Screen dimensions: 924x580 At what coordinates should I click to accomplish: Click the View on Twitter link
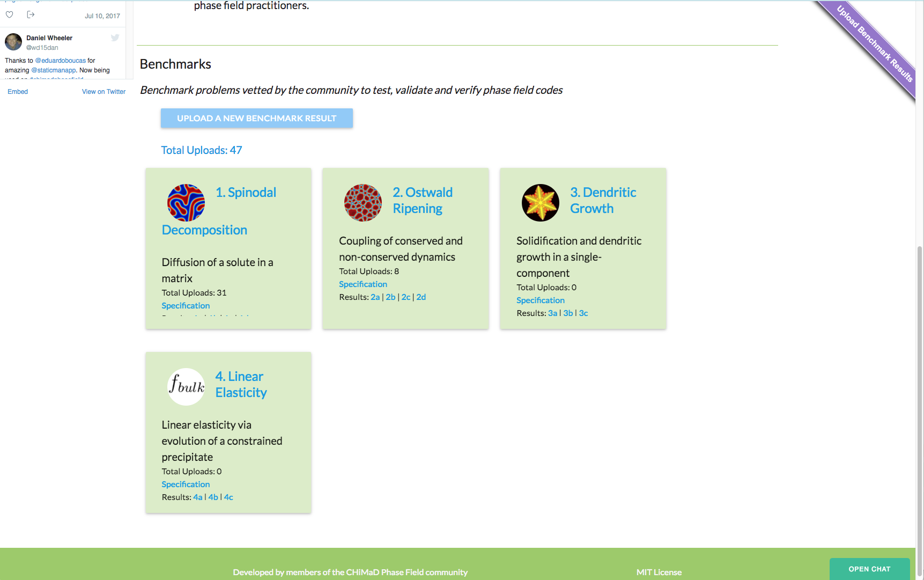(104, 91)
